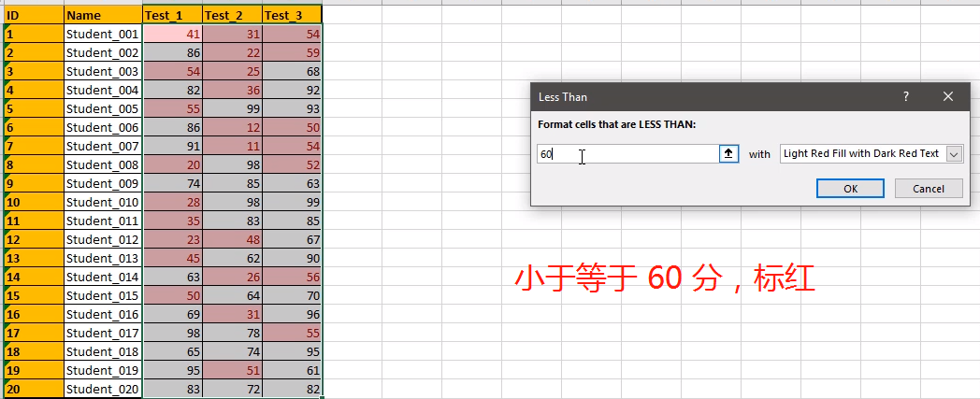
Task: Open the dialog help question mark
Action: point(905,97)
